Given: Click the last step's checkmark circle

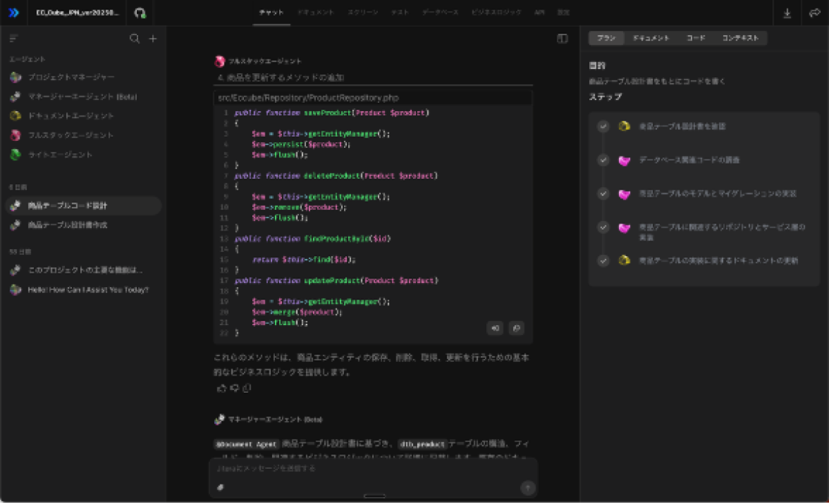Looking at the screenshot, I should (603, 260).
